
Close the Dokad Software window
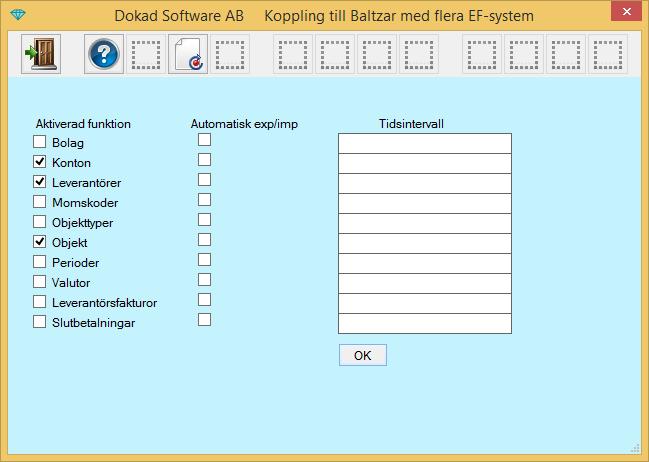click(x=626, y=11)
